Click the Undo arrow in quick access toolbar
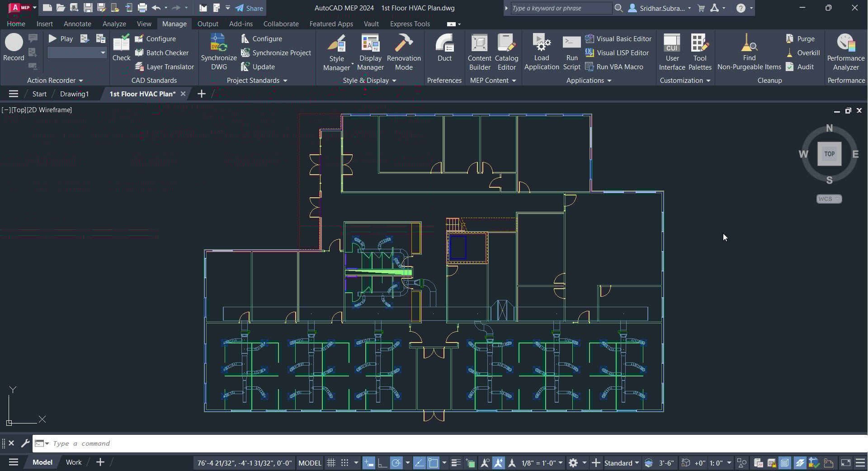 pos(156,8)
